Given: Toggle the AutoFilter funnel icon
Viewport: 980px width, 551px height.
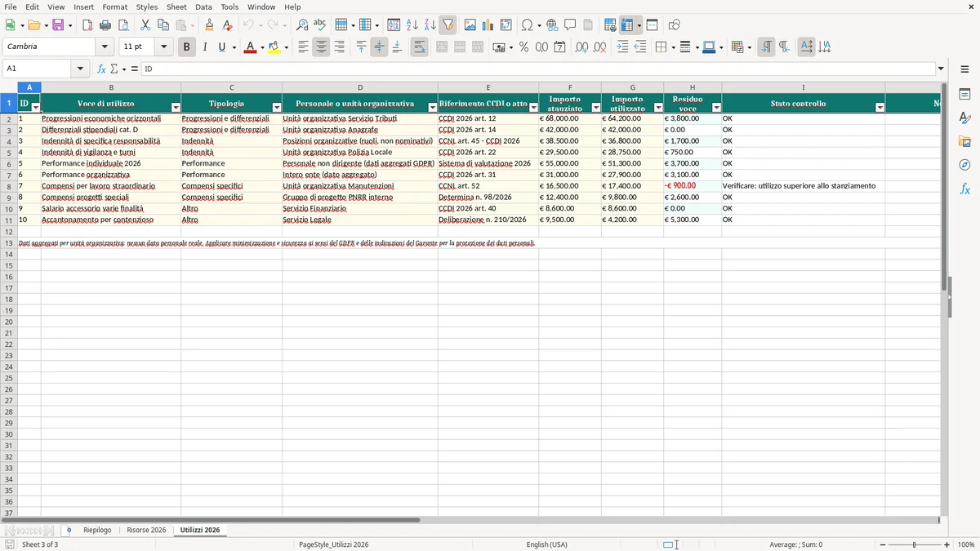Looking at the screenshot, I should pos(448,25).
